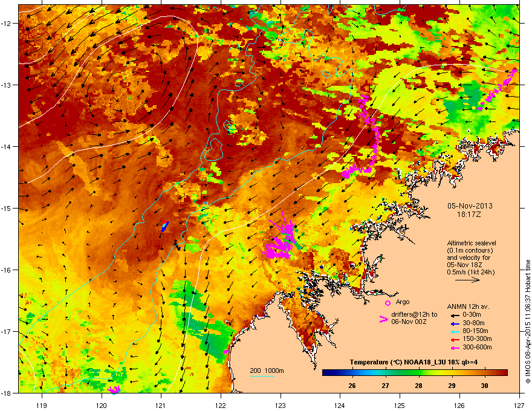
Task: Click the yellow 29 degree region of the colorbar
Action: 452,373
